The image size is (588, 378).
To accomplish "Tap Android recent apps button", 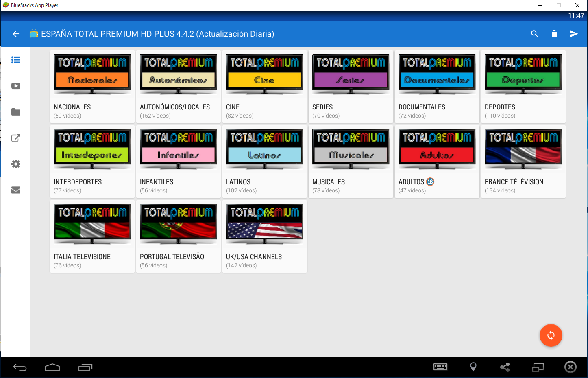I will 85,367.
